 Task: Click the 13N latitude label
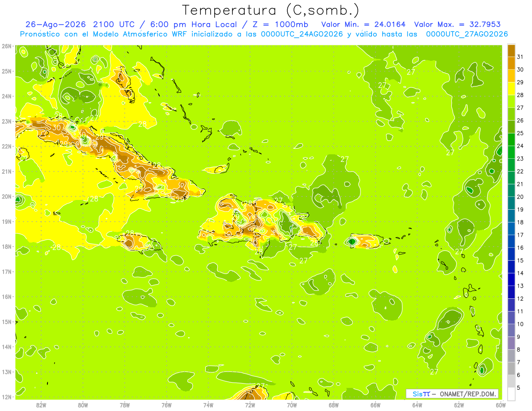click(6, 372)
